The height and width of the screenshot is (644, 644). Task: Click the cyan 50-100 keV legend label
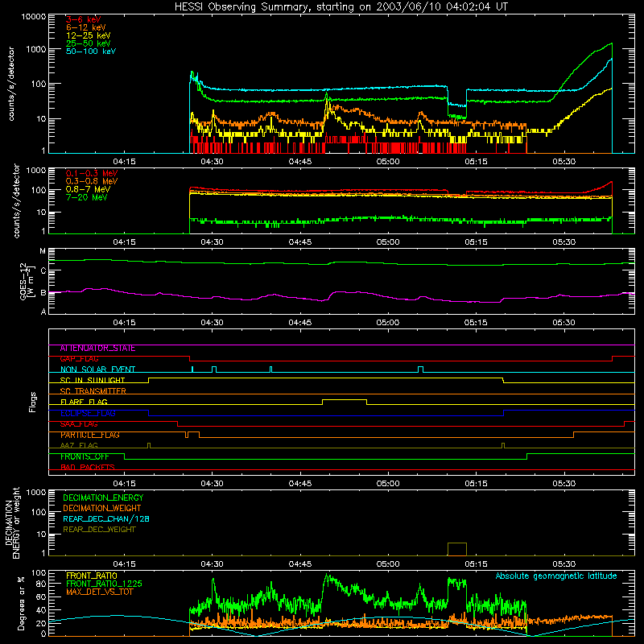tap(91, 52)
